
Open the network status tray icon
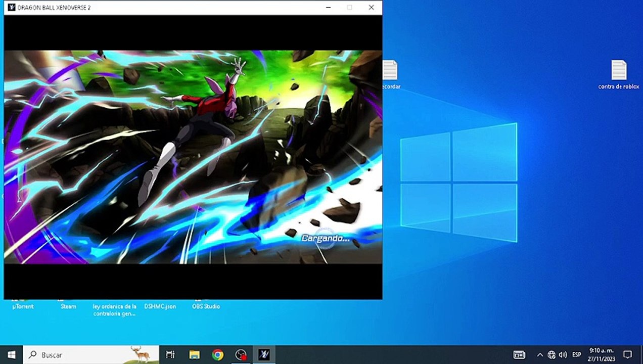click(552, 355)
